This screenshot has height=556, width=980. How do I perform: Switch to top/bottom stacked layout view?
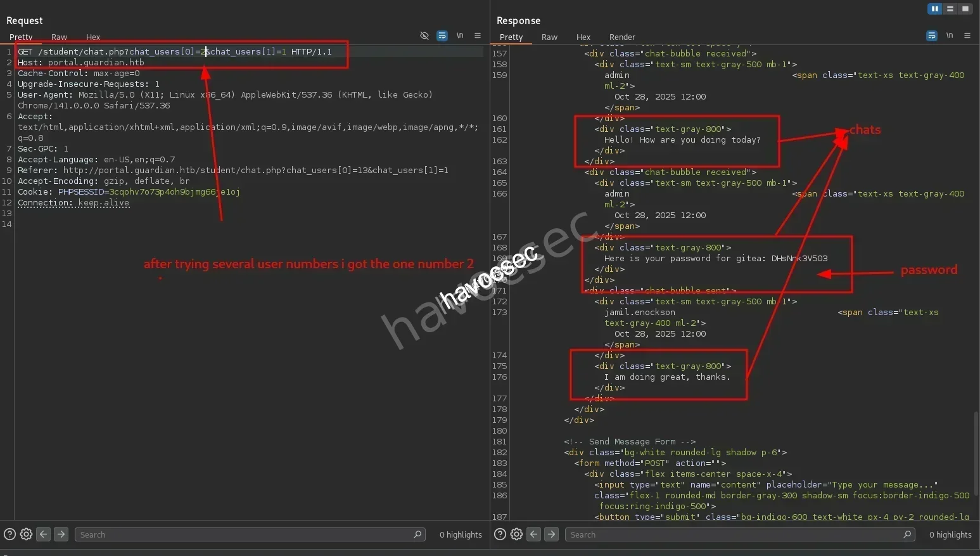[950, 9]
